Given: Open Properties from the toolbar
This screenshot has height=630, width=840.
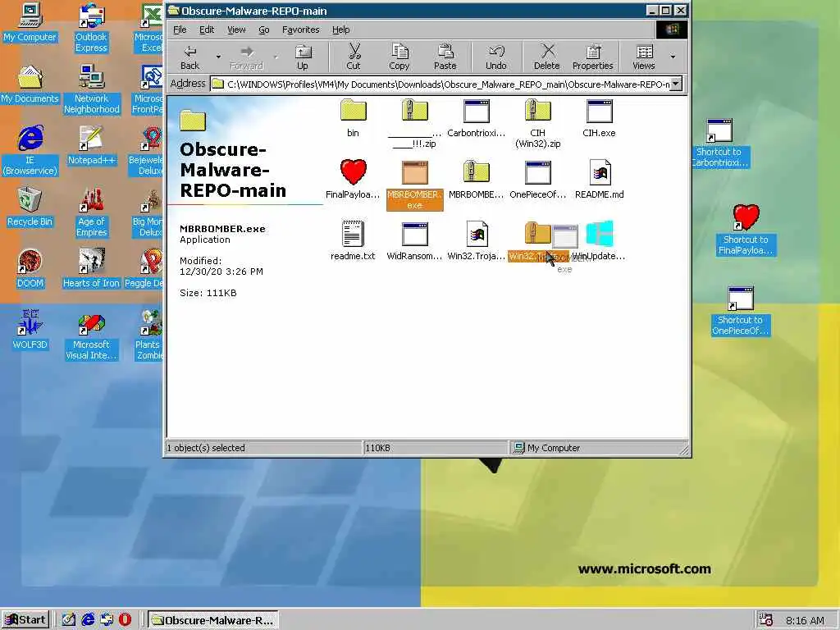Looking at the screenshot, I should point(592,57).
